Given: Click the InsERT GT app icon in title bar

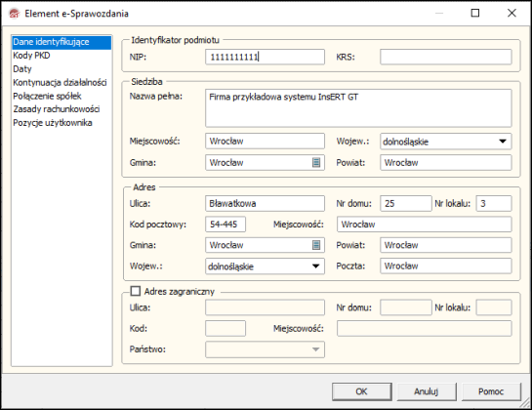Looking at the screenshot, I should [15, 14].
